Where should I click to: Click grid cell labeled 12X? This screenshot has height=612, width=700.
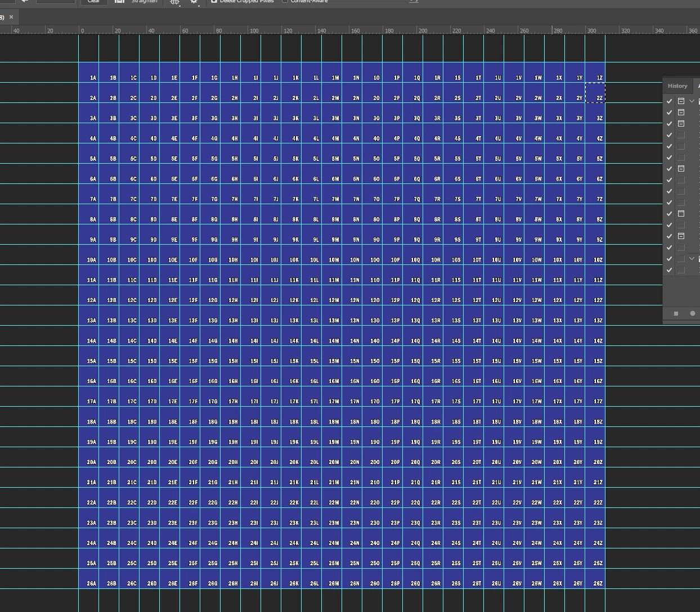[x=555, y=295]
